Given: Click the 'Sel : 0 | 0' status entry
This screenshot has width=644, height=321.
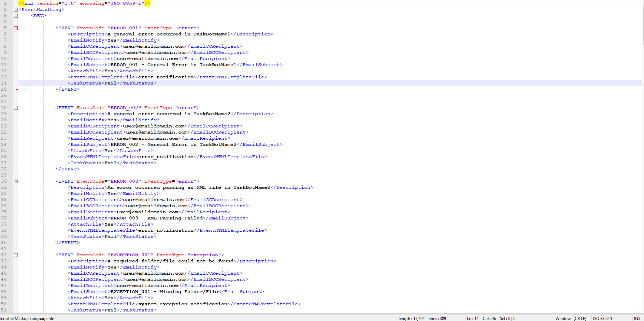Looking at the screenshot, I should click(x=507, y=319).
